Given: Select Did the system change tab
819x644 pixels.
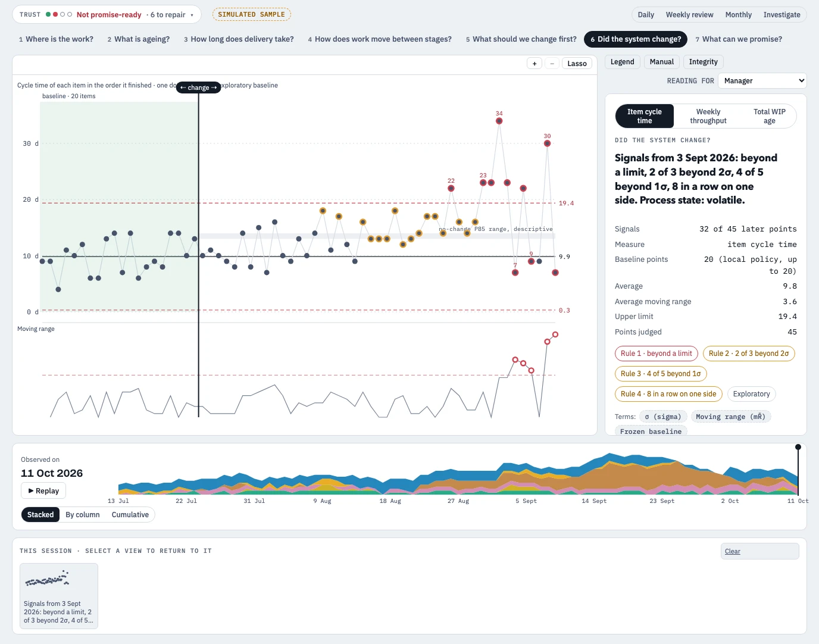Looking at the screenshot, I should pos(636,39).
